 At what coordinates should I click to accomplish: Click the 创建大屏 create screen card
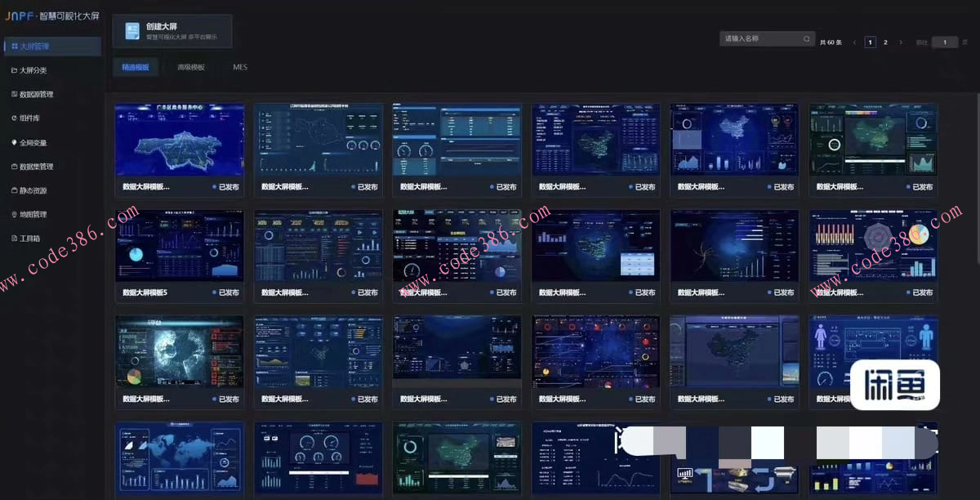(172, 31)
